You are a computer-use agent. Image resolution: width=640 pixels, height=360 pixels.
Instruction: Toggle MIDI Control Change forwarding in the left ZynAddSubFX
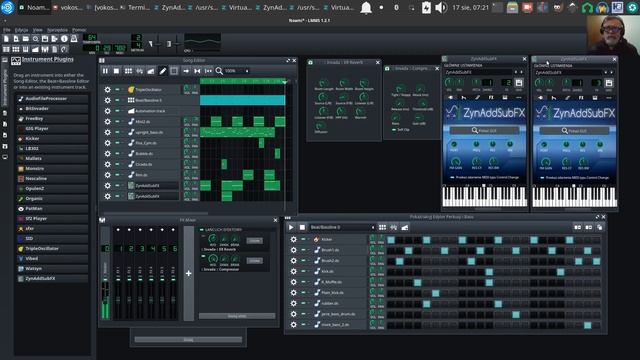452,178
